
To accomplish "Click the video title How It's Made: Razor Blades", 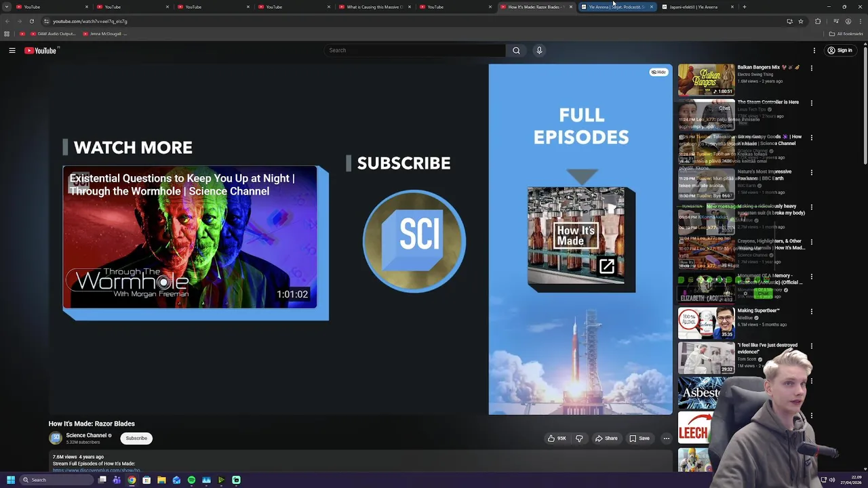I will click(92, 424).
